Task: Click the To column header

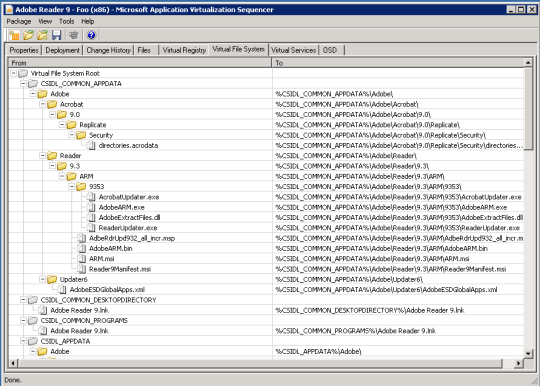Action: click(x=398, y=63)
